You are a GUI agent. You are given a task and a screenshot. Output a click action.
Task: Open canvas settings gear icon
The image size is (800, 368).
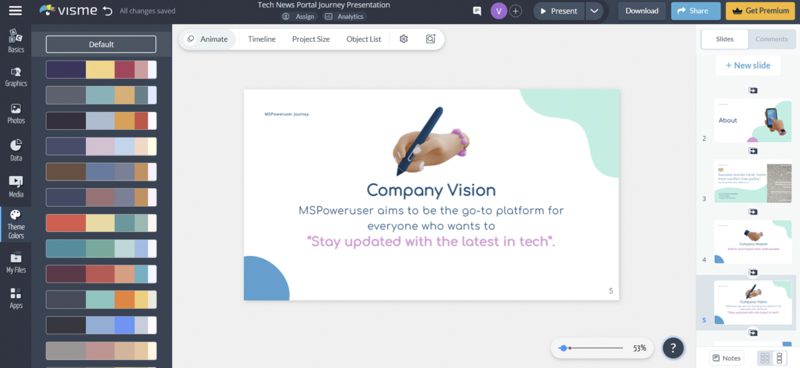click(x=404, y=39)
